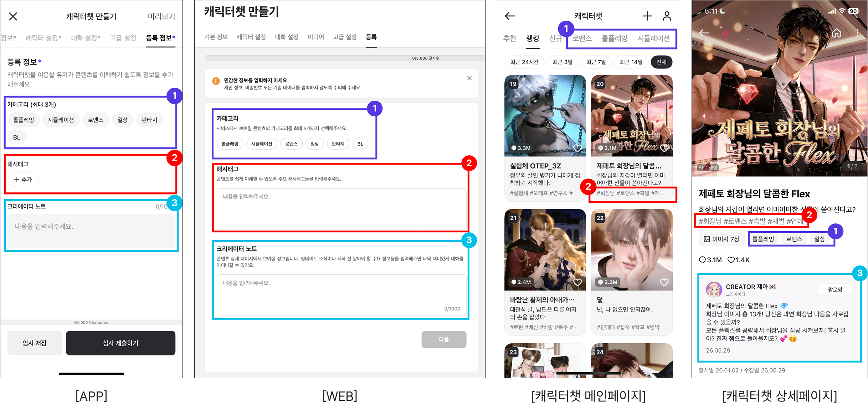
Task: Tap the 팔로잉 button for CREATOR 제아
Action: click(x=835, y=289)
